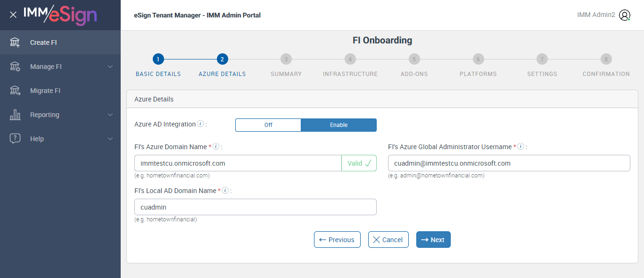Click info icon beside Azure AD Integration
Image resolution: width=644 pixels, height=278 pixels.
(x=200, y=124)
